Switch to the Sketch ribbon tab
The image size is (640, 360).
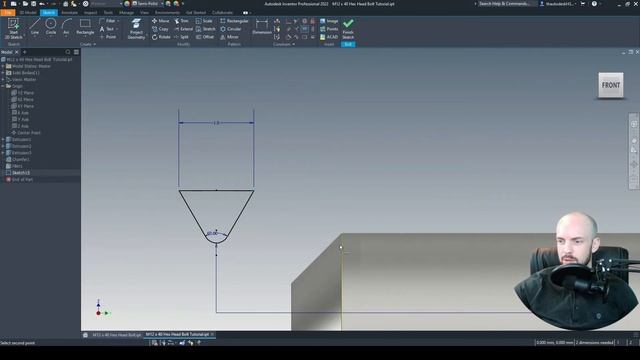click(x=49, y=13)
